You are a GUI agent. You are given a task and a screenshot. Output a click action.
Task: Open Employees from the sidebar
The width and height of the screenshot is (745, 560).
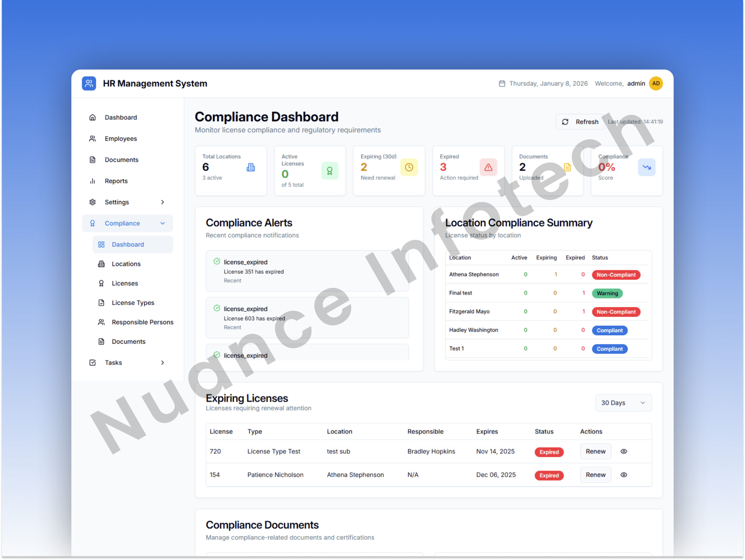pyautogui.click(x=120, y=139)
